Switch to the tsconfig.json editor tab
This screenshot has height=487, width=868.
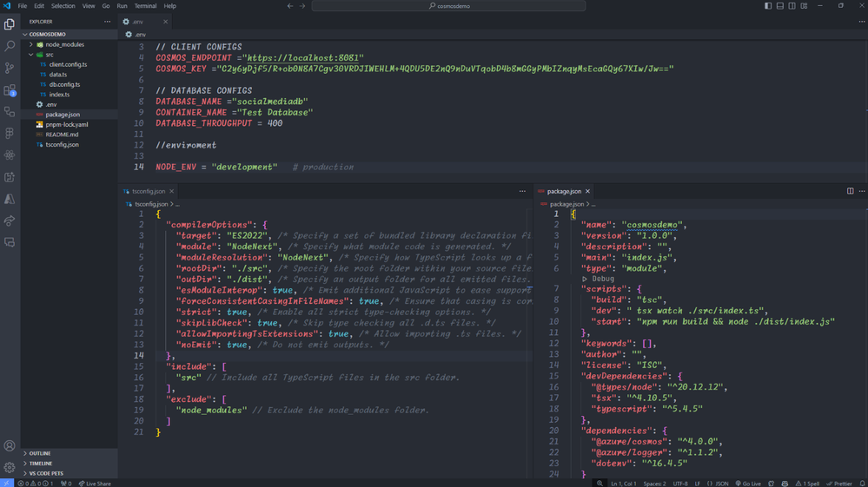pos(149,191)
